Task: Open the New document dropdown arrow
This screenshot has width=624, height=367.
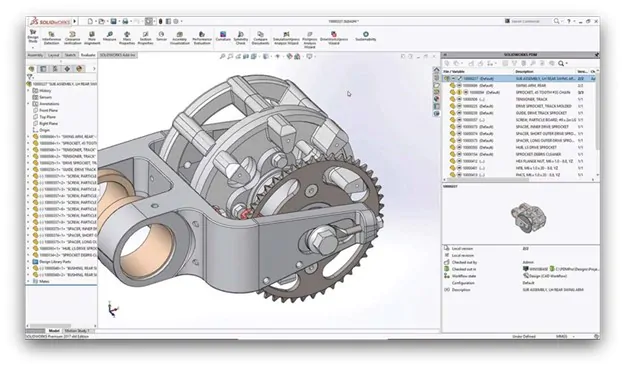Action: [96, 21]
